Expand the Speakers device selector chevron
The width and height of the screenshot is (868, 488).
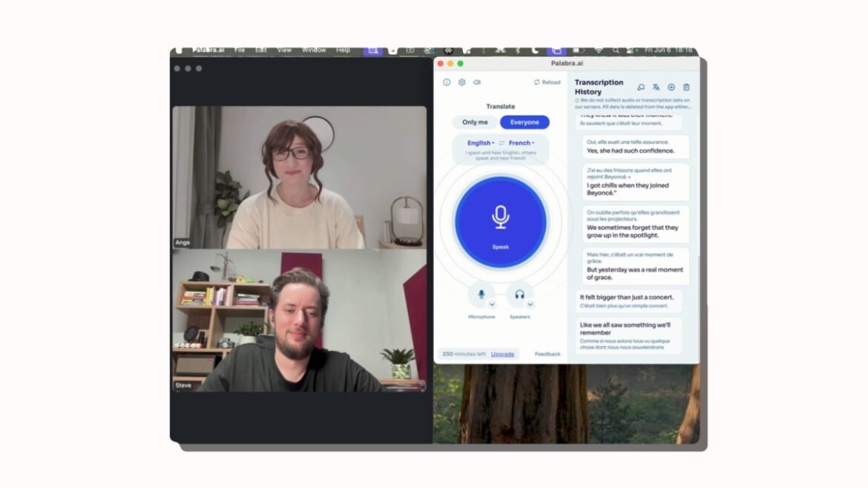pos(530,304)
